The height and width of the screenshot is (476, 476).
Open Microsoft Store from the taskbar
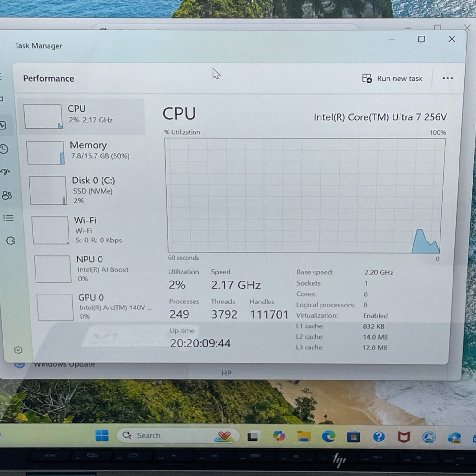click(x=354, y=437)
